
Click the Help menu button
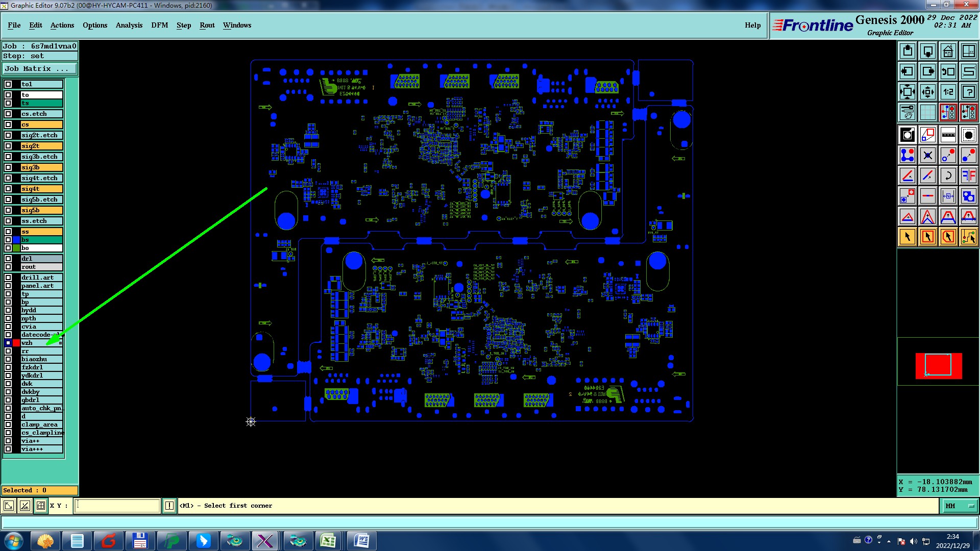click(752, 25)
